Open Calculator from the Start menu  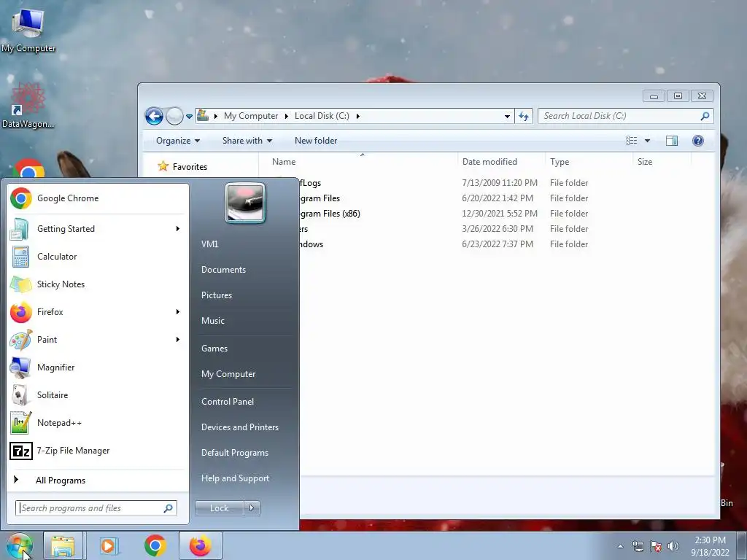point(97,256)
